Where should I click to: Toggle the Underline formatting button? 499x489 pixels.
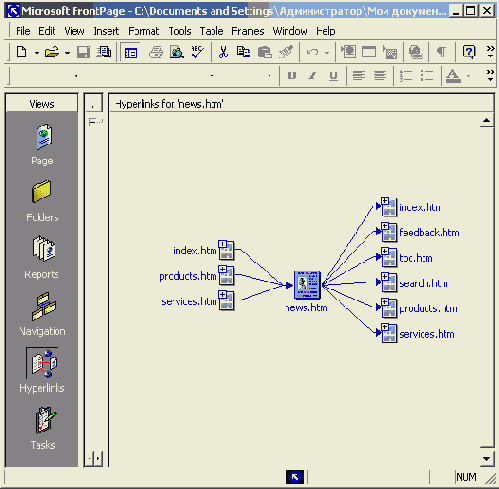(x=333, y=76)
